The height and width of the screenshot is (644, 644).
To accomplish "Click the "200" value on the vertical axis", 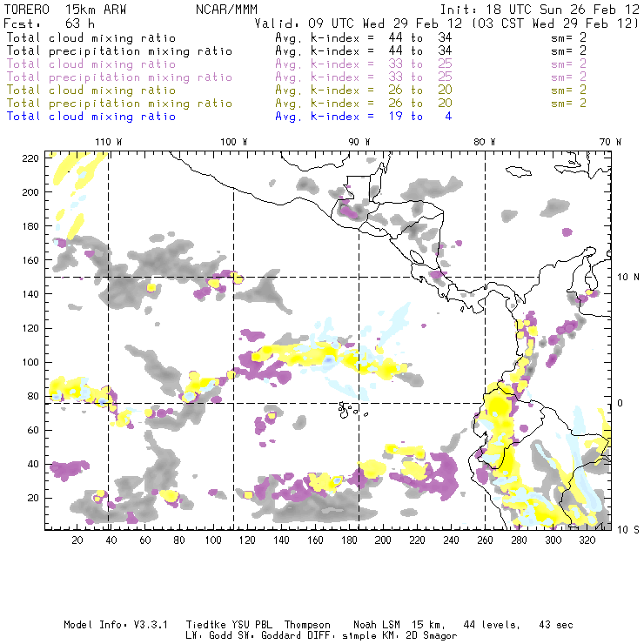I will 30,192.
